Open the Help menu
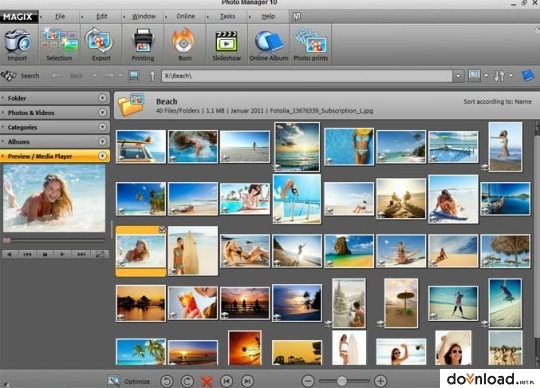 [x=268, y=16]
